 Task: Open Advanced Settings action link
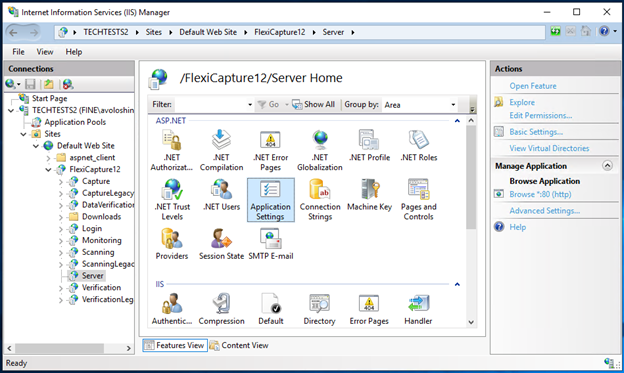tap(545, 211)
